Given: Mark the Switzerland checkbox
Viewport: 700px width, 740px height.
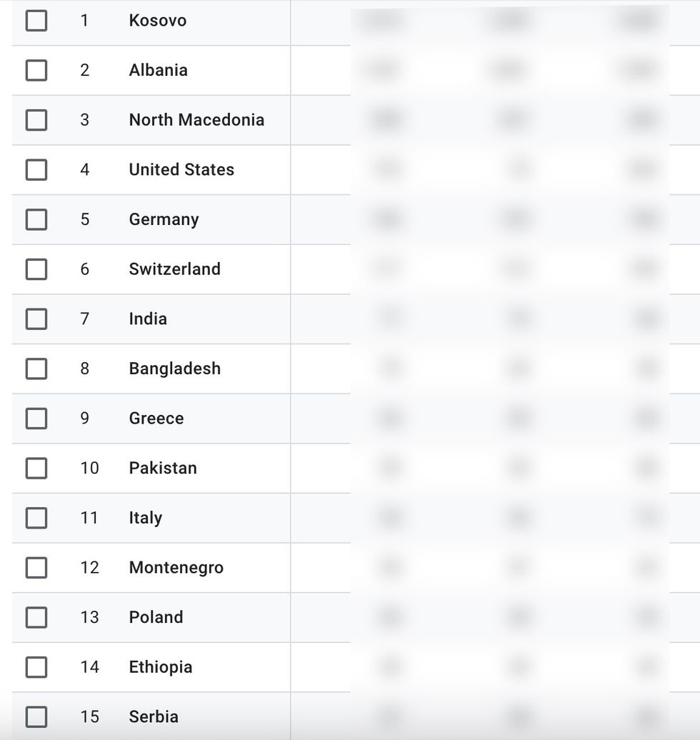Looking at the screenshot, I should point(36,269).
